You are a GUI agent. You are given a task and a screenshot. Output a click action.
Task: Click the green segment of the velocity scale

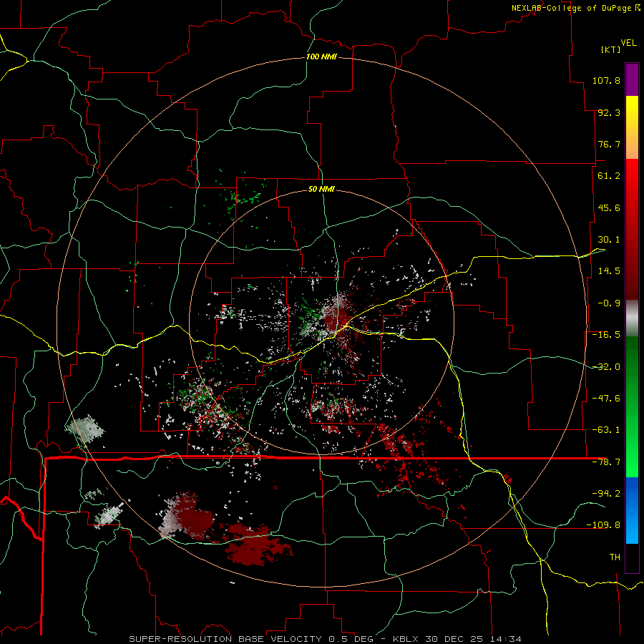[632, 406]
